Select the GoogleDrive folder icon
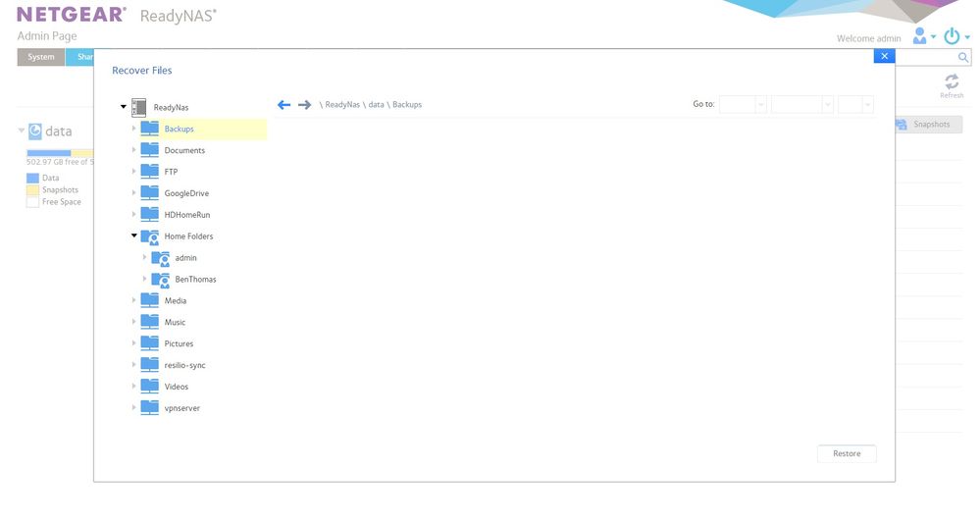The width and height of the screenshot is (980, 523). tap(150, 193)
